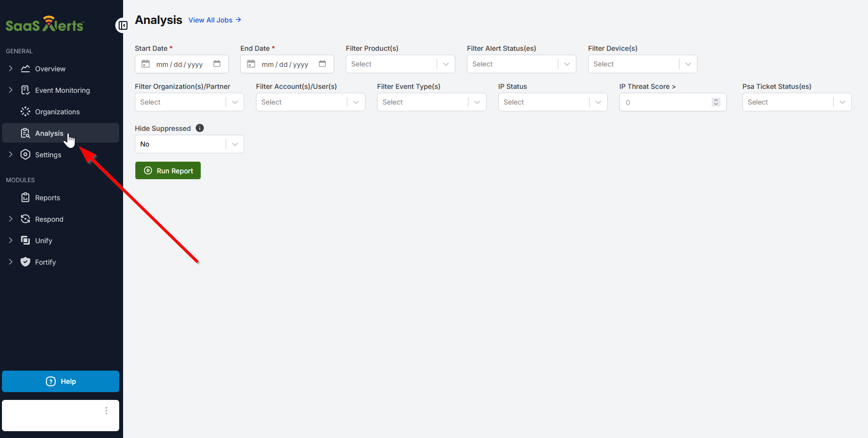Click the Respond icon

click(25, 219)
